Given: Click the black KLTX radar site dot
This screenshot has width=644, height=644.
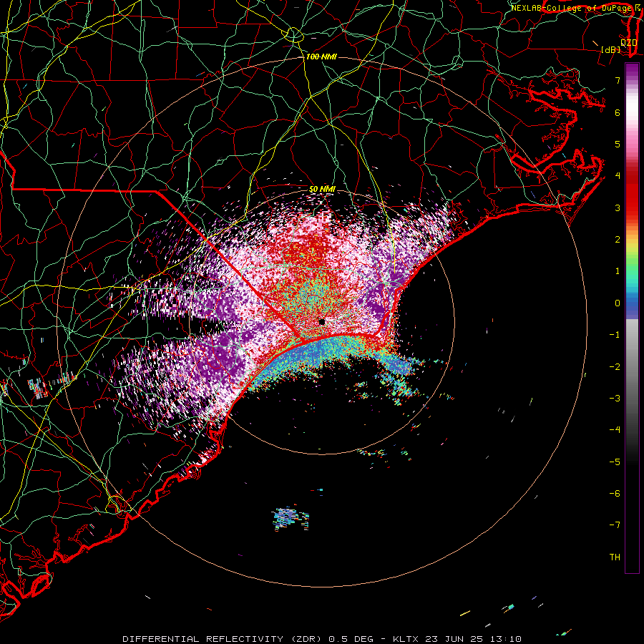Looking at the screenshot, I should 322,322.
